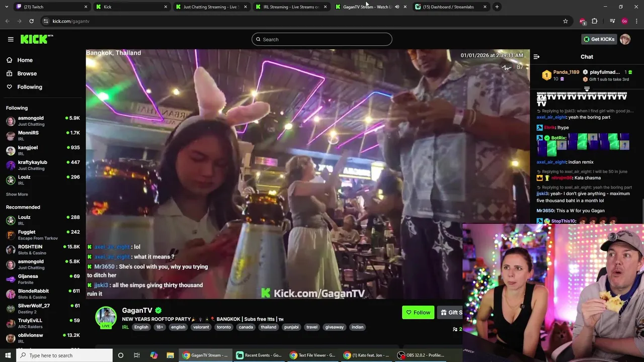Screen dimensions: 644x362
Task: Open File Explorer from the taskbar
Action: tap(171, 355)
